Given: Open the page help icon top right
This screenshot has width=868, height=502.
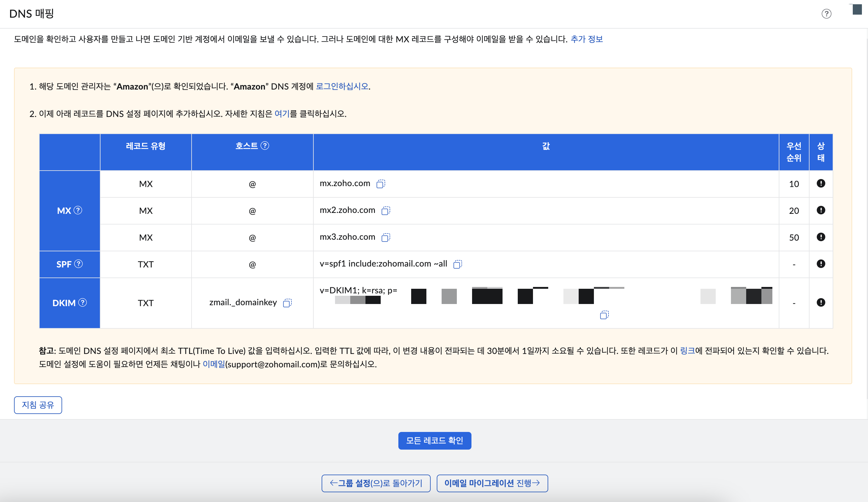Looking at the screenshot, I should (x=826, y=14).
